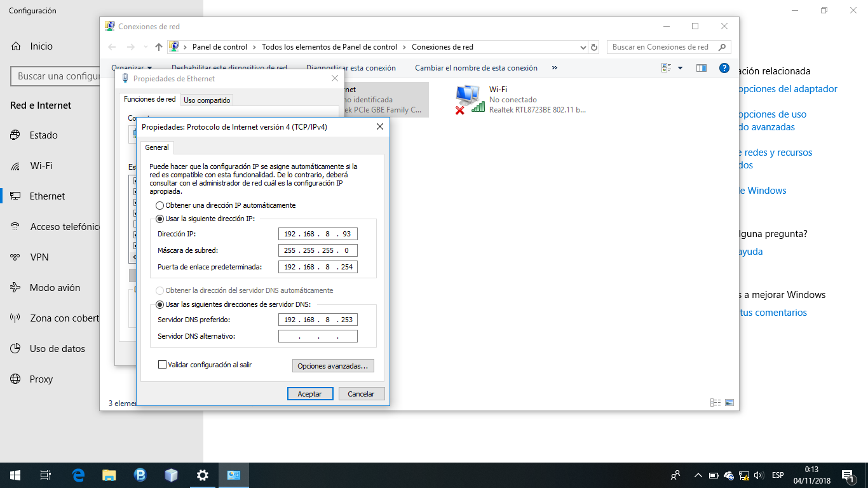This screenshot has height=488, width=868.
Task: Expand the address bar history dropdown
Action: click(x=583, y=47)
